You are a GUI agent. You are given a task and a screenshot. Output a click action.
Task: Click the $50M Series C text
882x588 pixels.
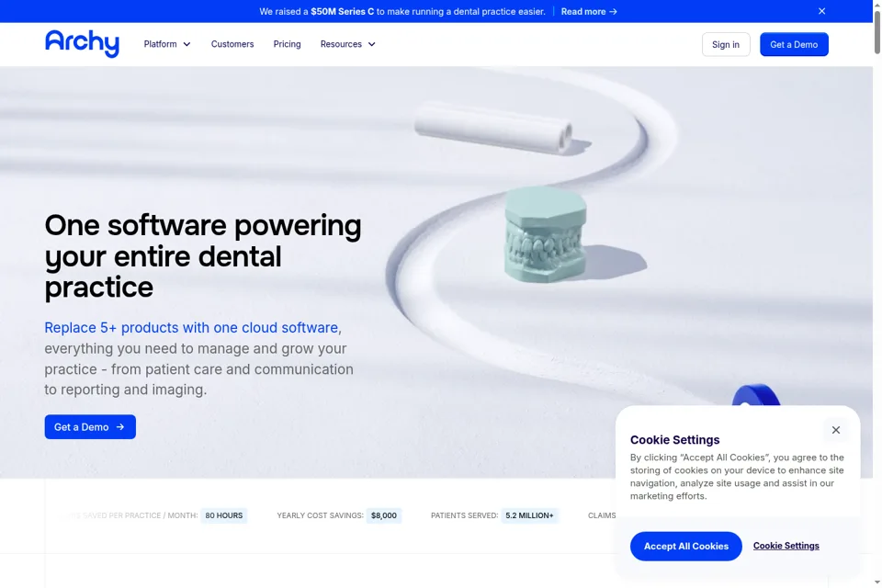[x=342, y=11]
